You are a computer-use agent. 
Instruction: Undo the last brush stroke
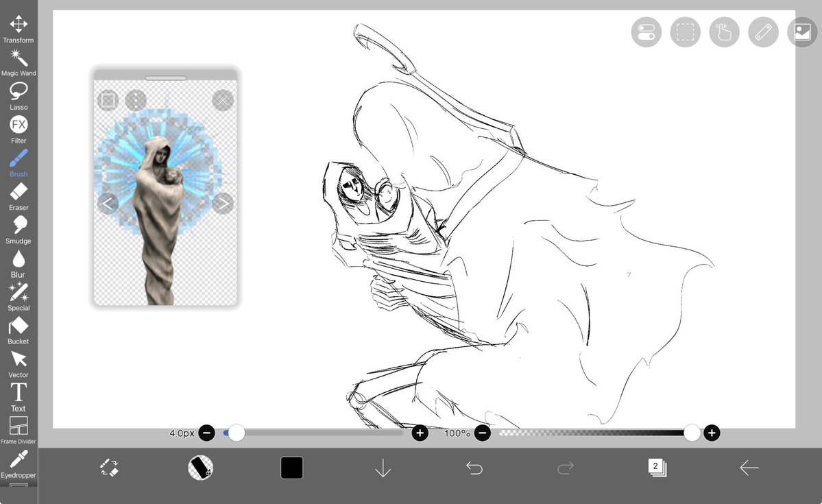click(475, 467)
